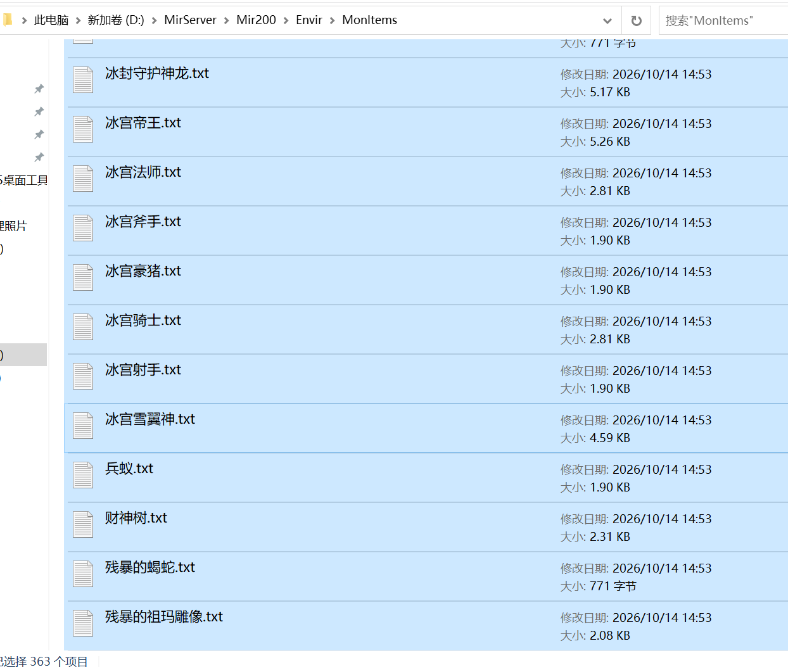Click the file icon of 冰宫法师.txt
This screenshot has width=788, height=672.
pos(83,179)
